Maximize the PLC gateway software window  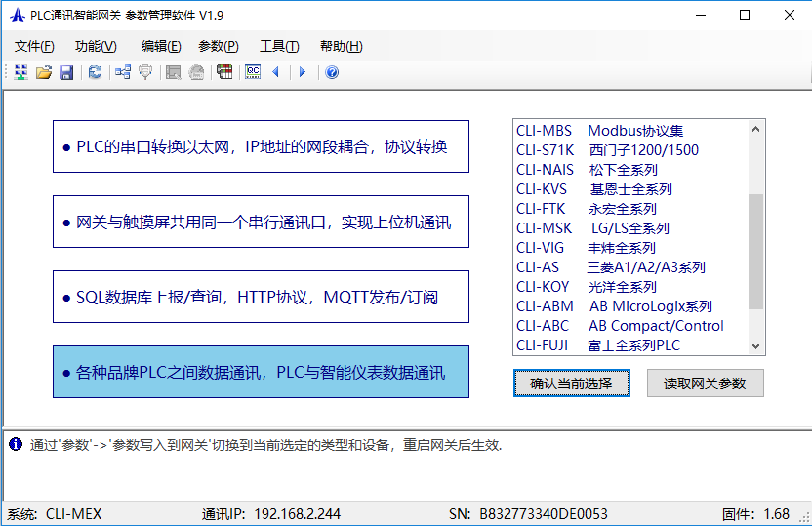point(745,15)
